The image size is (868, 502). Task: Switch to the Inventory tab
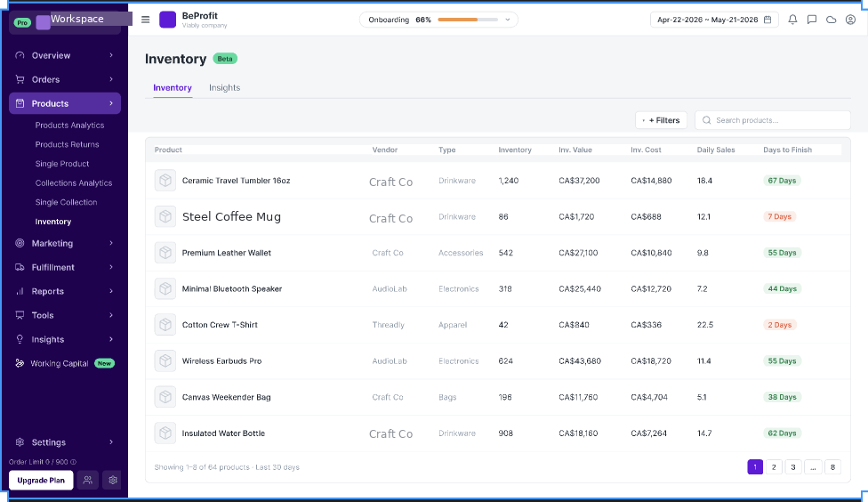[173, 87]
